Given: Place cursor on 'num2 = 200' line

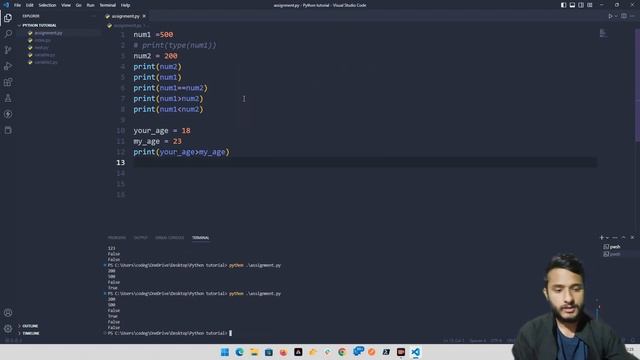Looking at the screenshot, I should coord(155,56).
